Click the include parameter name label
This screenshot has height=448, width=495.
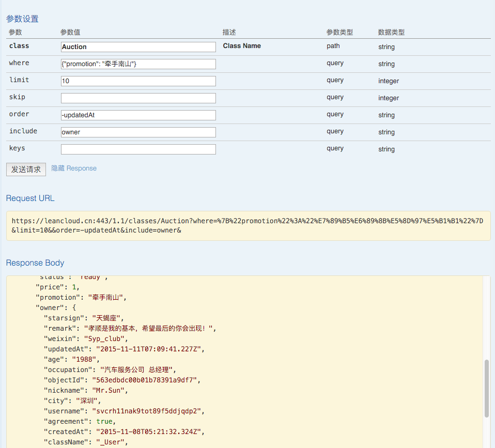23,131
